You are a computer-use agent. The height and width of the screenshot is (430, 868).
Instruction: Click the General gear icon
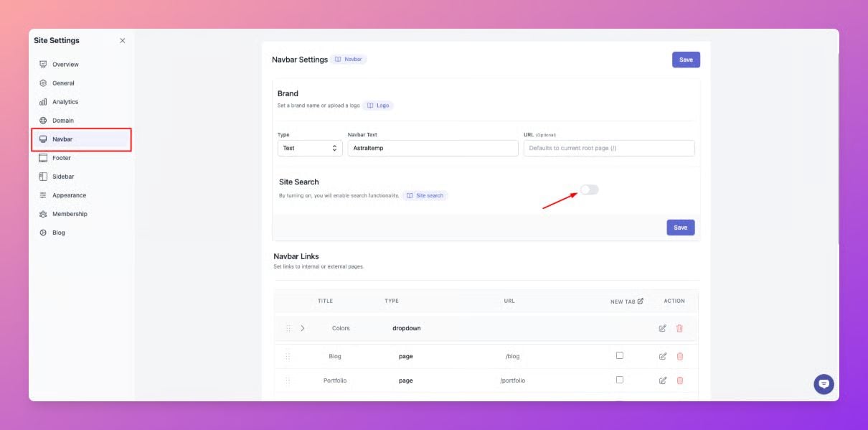[x=43, y=83]
